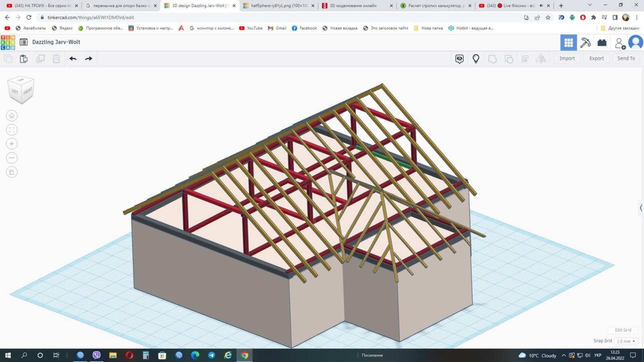
Task: Zoom out using the minus button
Action: click(x=12, y=158)
